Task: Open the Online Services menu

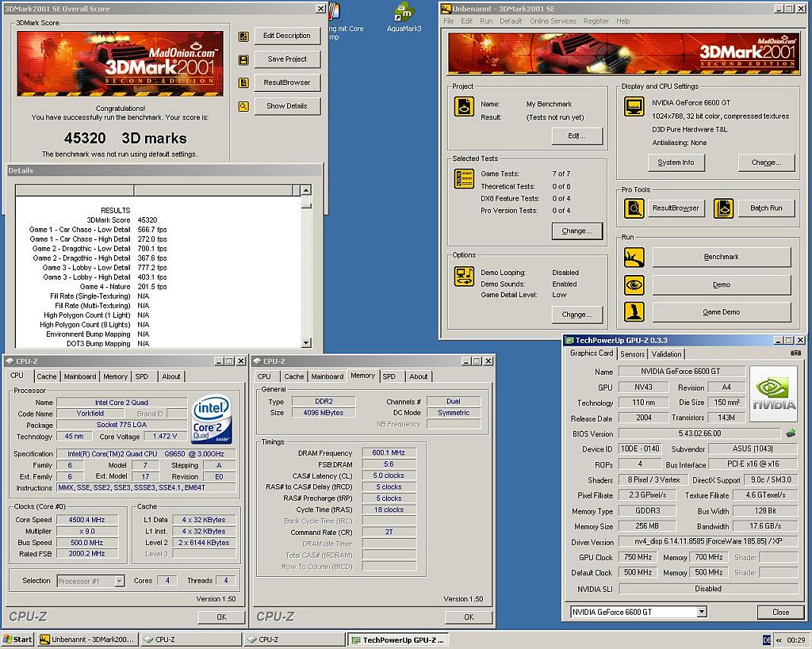Action: 553,21
